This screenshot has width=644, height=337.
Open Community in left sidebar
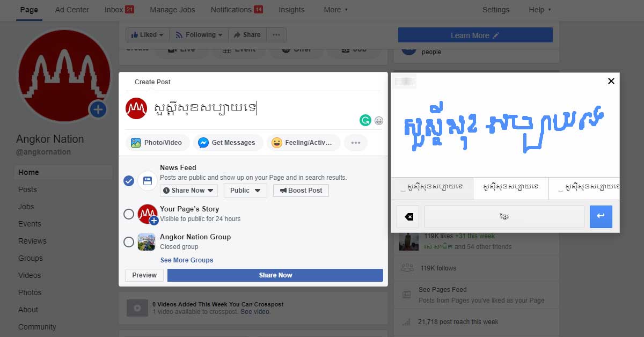tap(37, 327)
